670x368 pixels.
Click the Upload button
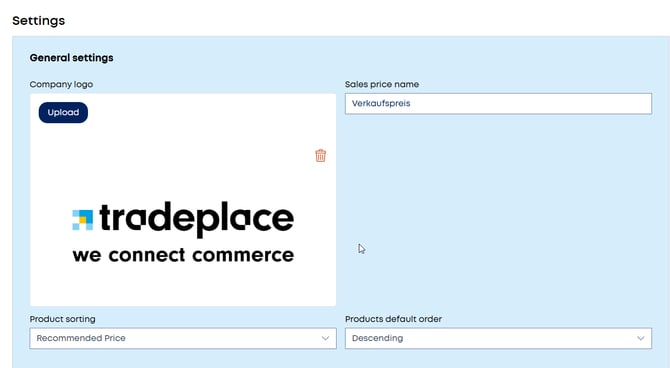tap(63, 112)
